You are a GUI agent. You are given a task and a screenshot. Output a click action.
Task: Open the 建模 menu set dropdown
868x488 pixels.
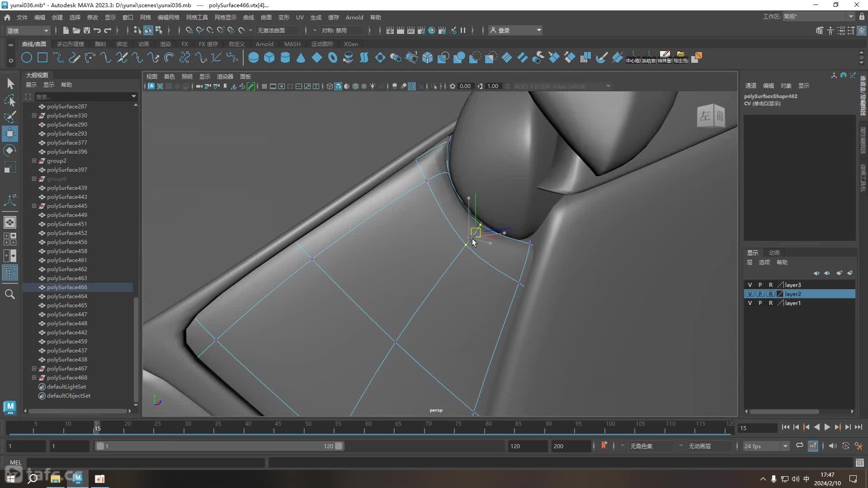tap(28, 30)
